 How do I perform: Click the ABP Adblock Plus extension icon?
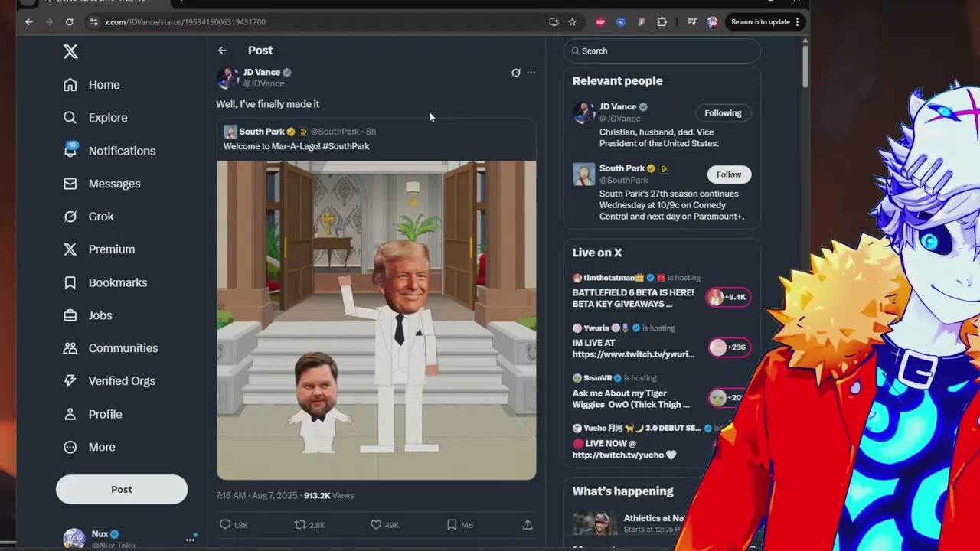tap(600, 22)
